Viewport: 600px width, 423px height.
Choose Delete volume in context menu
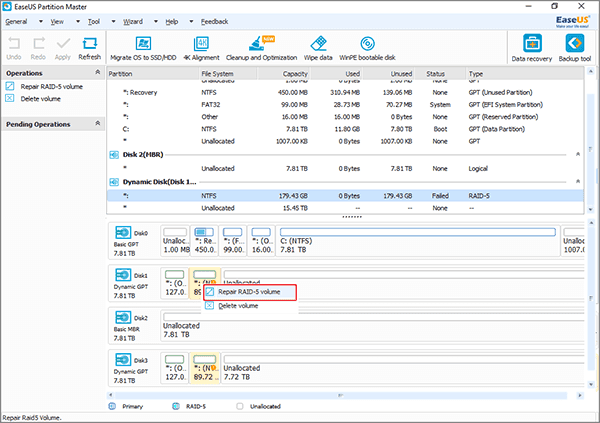click(238, 306)
